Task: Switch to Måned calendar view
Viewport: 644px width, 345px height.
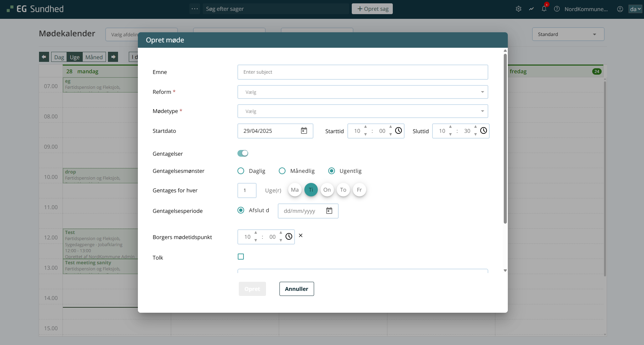Action: tap(94, 57)
